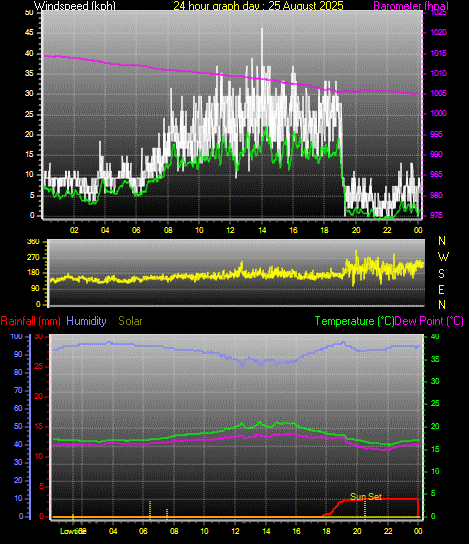Image resolution: width=469 pixels, height=544 pixels.
Task: Click the "W" compass letter beside wind direction chart
Action: coord(443,257)
